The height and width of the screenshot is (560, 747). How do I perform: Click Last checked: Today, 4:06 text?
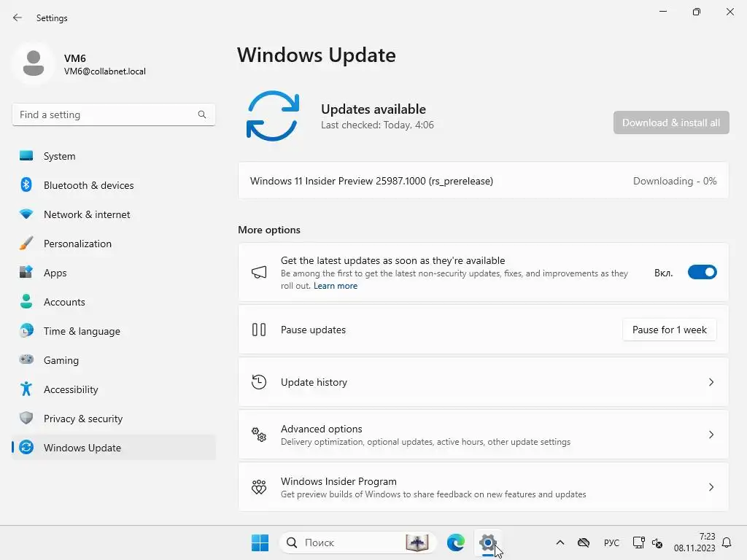pos(377,125)
